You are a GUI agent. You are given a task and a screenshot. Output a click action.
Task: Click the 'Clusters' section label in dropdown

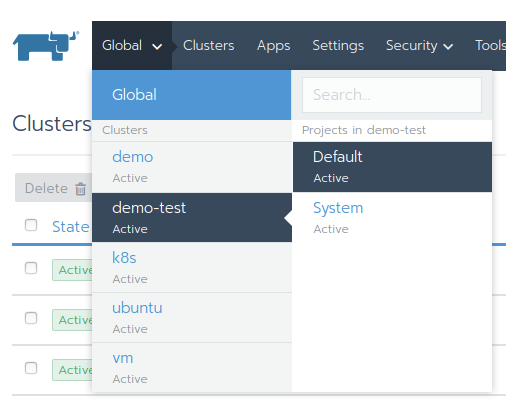125,130
